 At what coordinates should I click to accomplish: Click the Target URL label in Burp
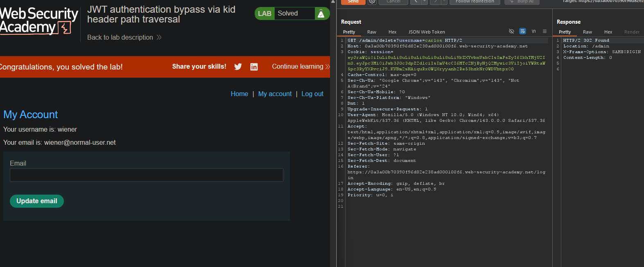pyautogui.click(x=603, y=1)
